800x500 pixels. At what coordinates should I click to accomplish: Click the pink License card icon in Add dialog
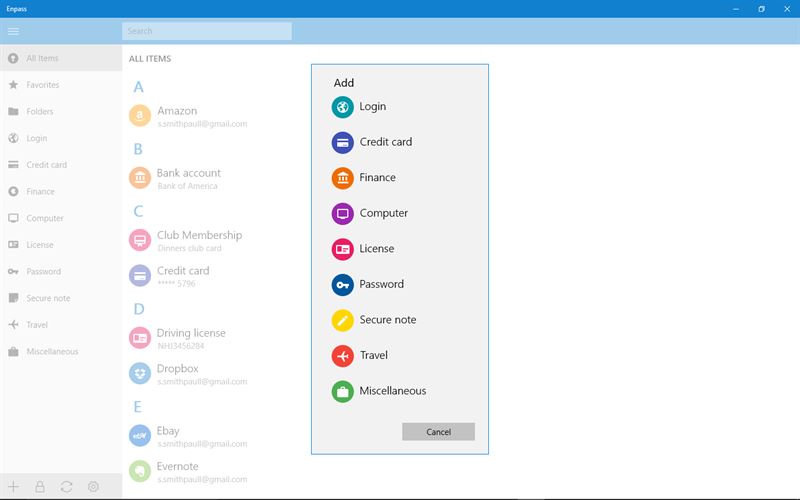[342, 249]
